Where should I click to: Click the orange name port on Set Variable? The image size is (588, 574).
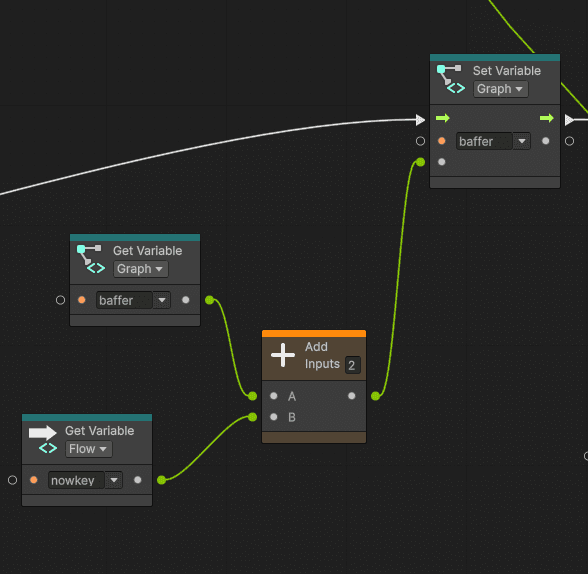pos(442,141)
